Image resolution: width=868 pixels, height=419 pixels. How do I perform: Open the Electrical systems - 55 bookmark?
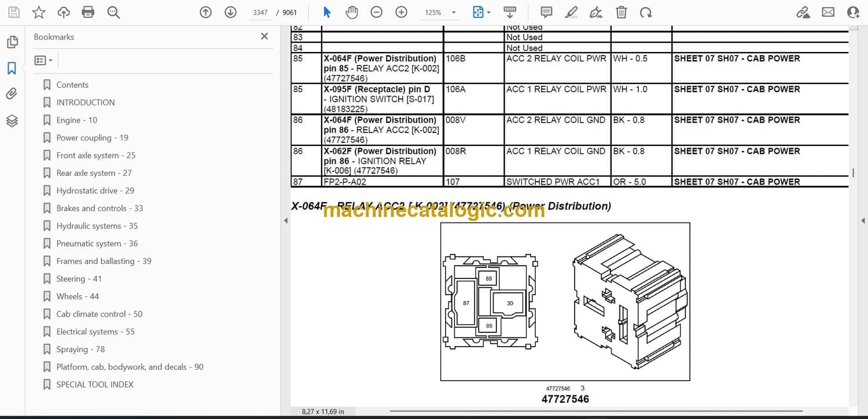click(x=95, y=332)
